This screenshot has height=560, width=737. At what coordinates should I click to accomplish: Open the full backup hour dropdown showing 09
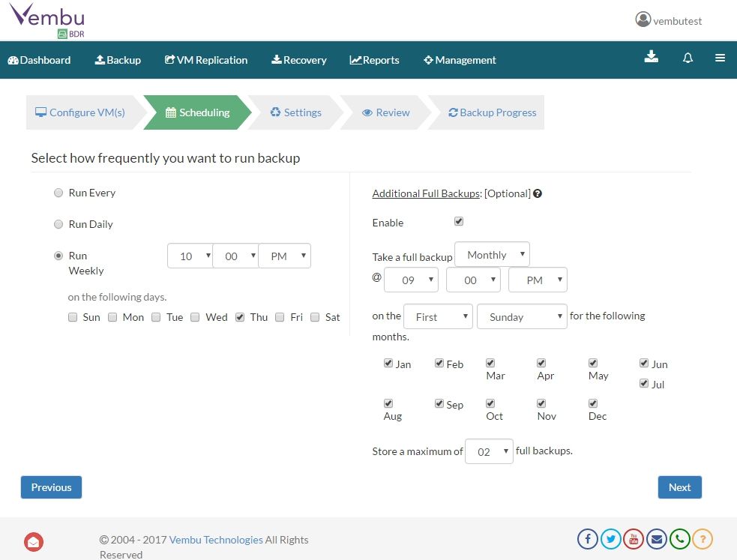click(x=412, y=280)
